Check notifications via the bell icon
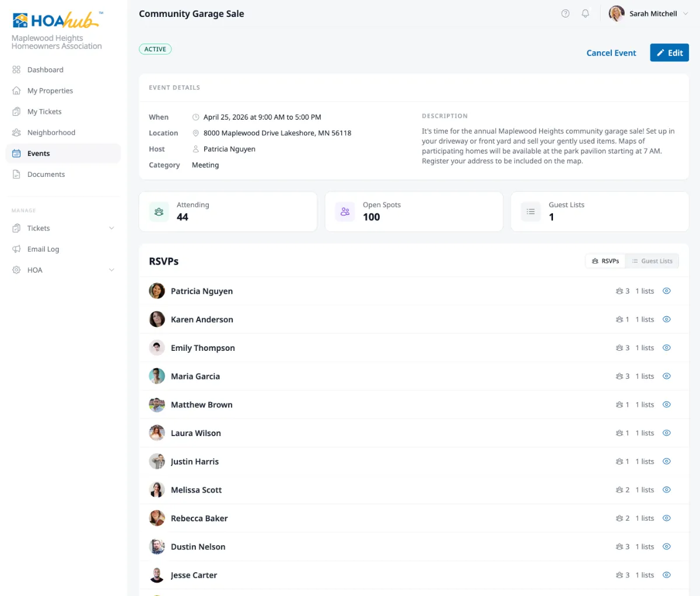The width and height of the screenshot is (700, 596). pos(585,13)
